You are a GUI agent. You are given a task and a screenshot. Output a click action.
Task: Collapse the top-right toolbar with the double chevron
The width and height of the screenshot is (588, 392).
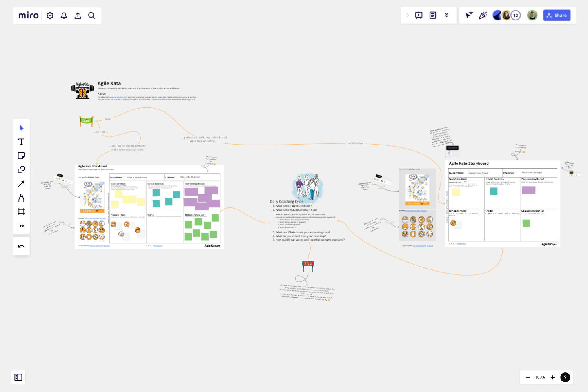(x=447, y=15)
